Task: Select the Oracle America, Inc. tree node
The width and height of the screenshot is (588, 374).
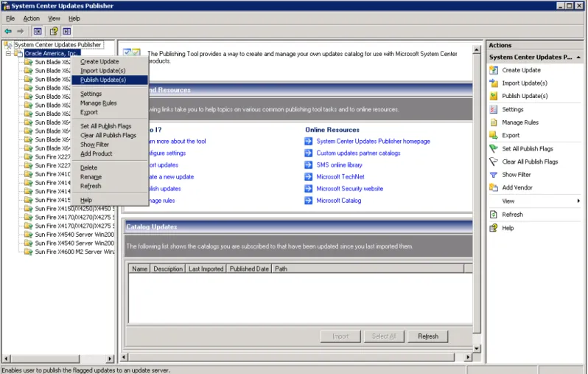Action: (x=52, y=54)
